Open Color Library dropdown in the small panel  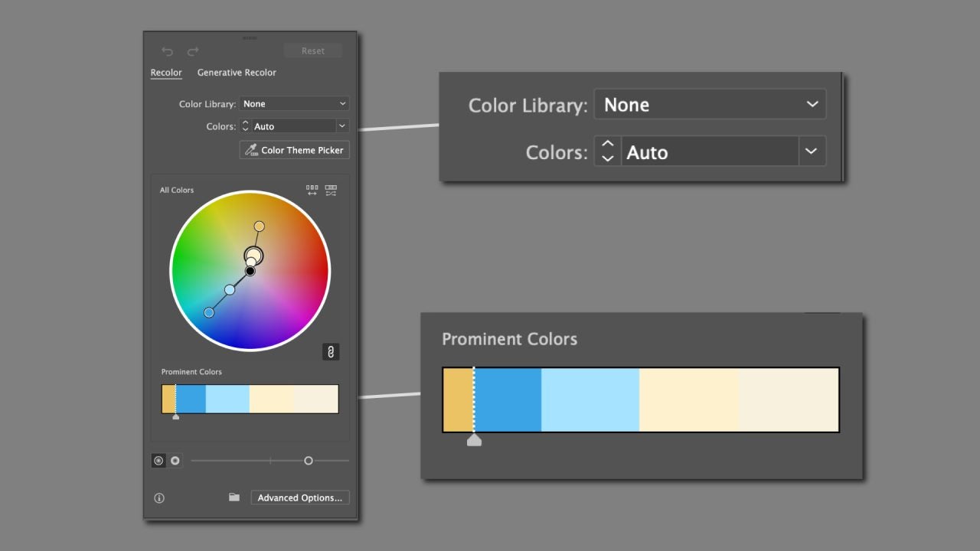(x=294, y=104)
